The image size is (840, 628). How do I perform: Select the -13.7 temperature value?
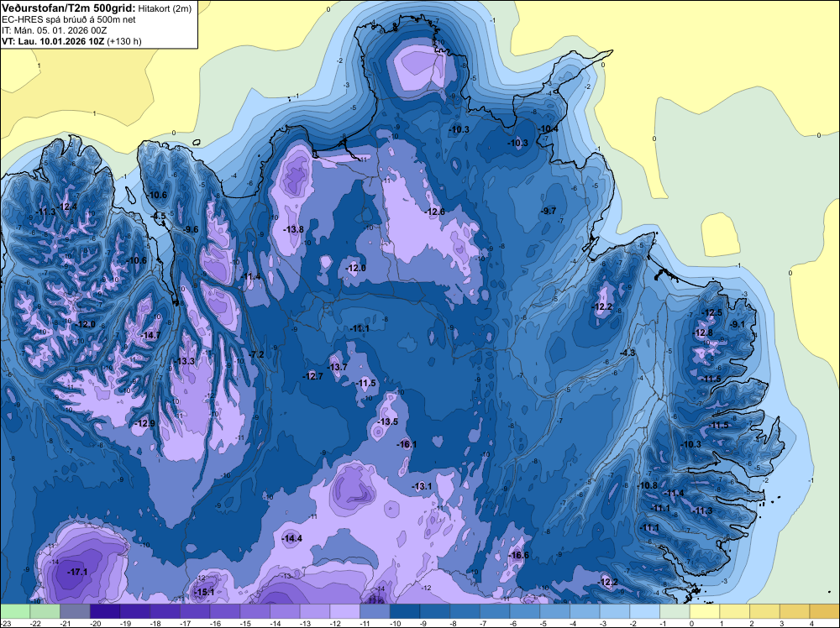pyautogui.click(x=338, y=367)
